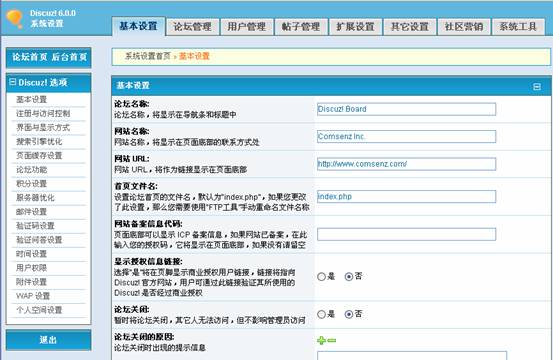The height and width of the screenshot is (360, 553).
Task: Focus the 网站备案信息代码 empty text field
Action: click(x=406, y=234)
